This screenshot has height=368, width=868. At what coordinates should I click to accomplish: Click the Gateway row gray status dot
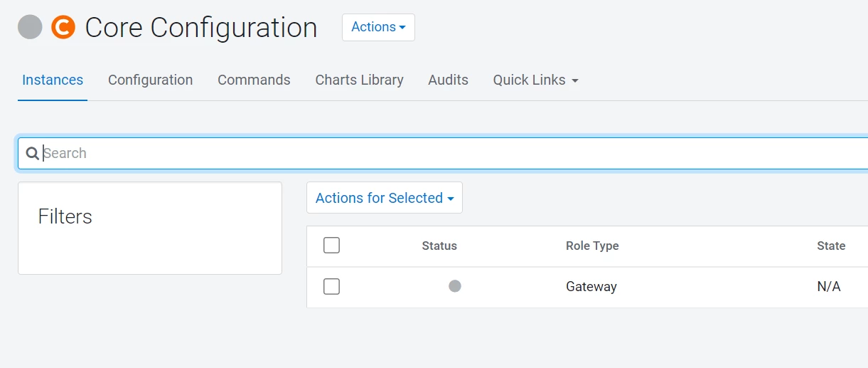pyautogui.click(x=455, y=286)
